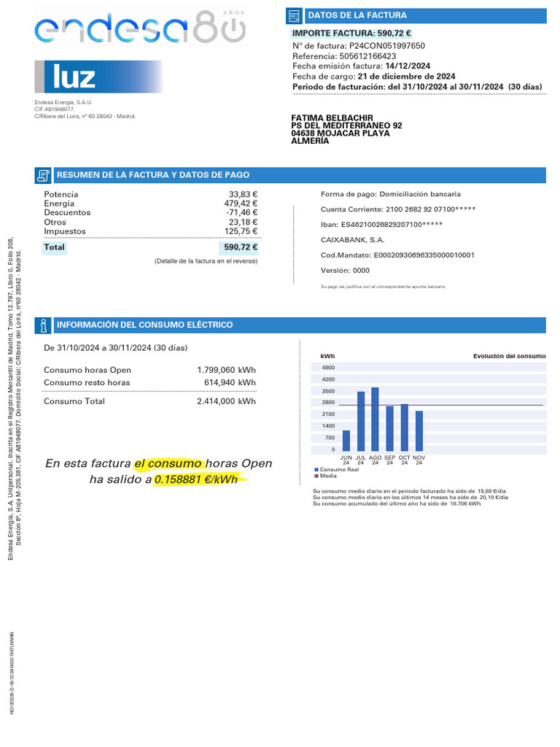The image size is (560, 747).
Task: Select the 'ALMERÍA' province line
Action: click(310, 141)
